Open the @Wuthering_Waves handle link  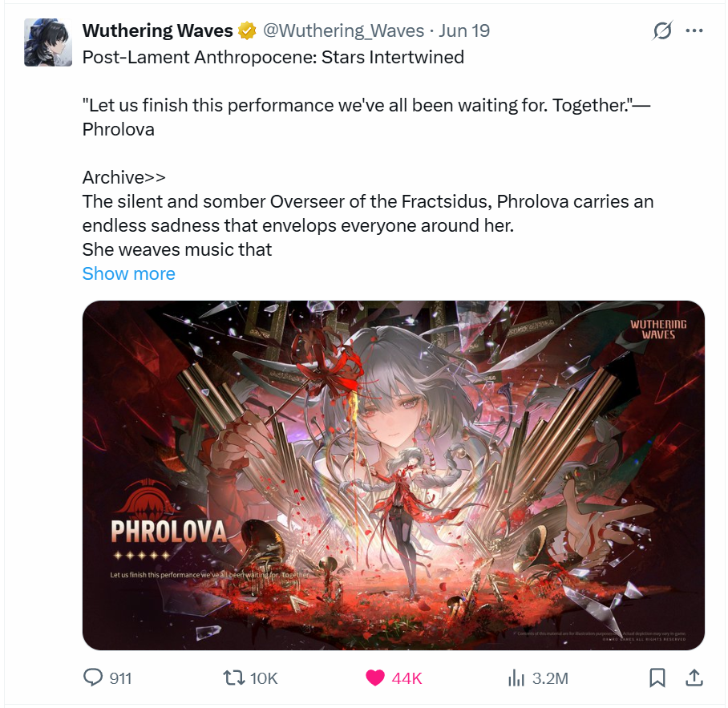tap(344, 30)
